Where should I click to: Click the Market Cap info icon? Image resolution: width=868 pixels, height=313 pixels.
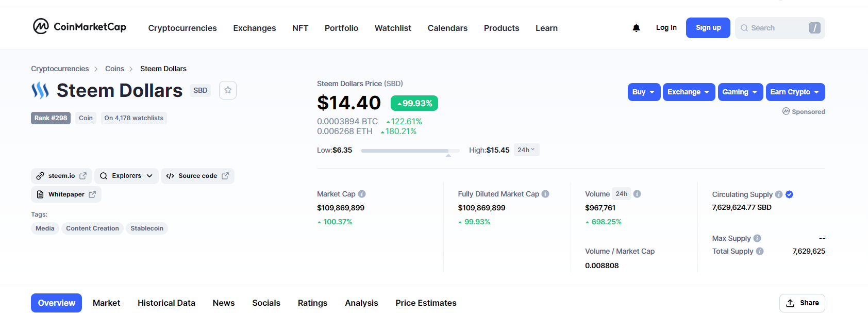pos(362,194)
